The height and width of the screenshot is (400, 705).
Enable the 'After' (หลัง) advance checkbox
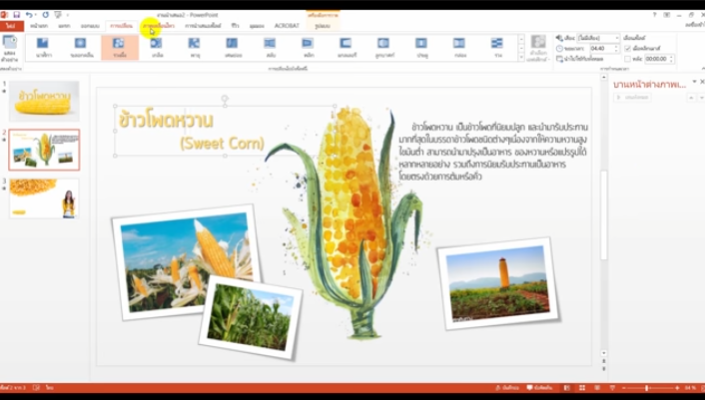(x=628, y=59)
